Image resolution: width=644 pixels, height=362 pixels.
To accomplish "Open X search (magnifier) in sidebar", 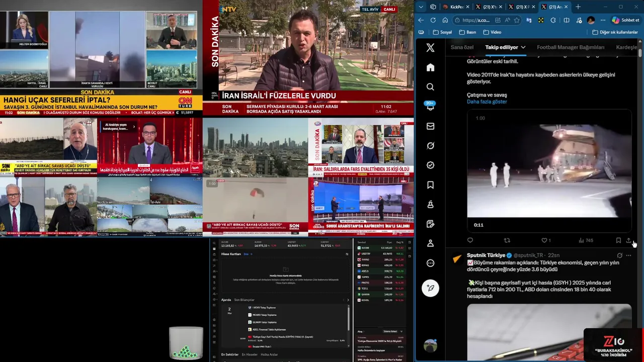I will coord(430,87).
